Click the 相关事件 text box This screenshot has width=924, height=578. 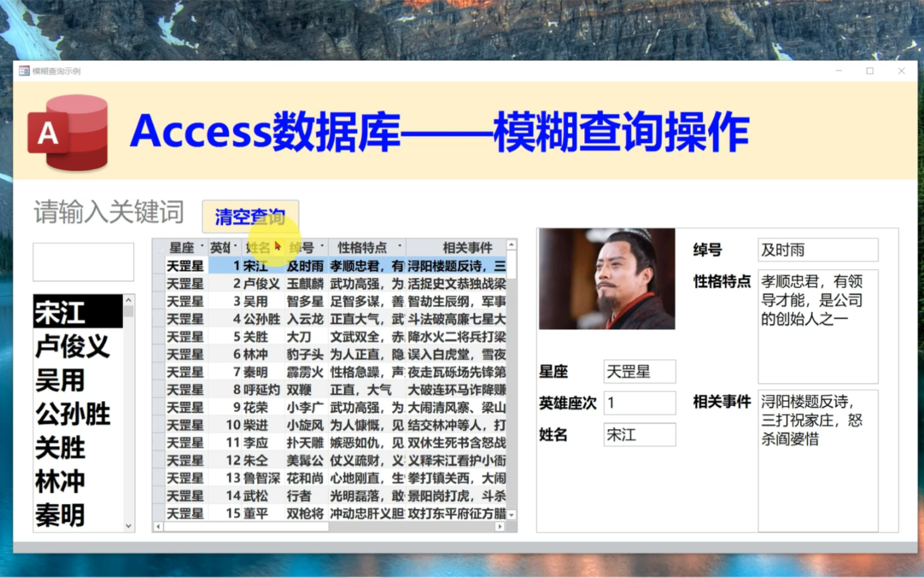coord(818,461)
